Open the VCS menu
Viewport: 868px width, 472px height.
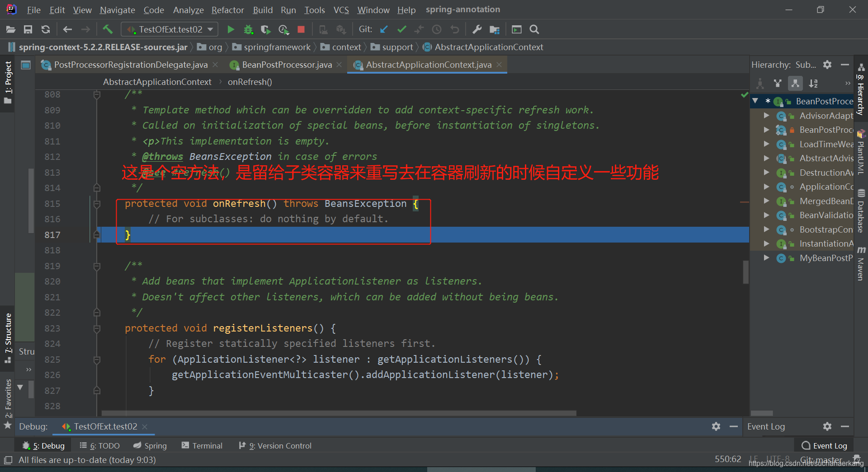(x=341, y=9)
